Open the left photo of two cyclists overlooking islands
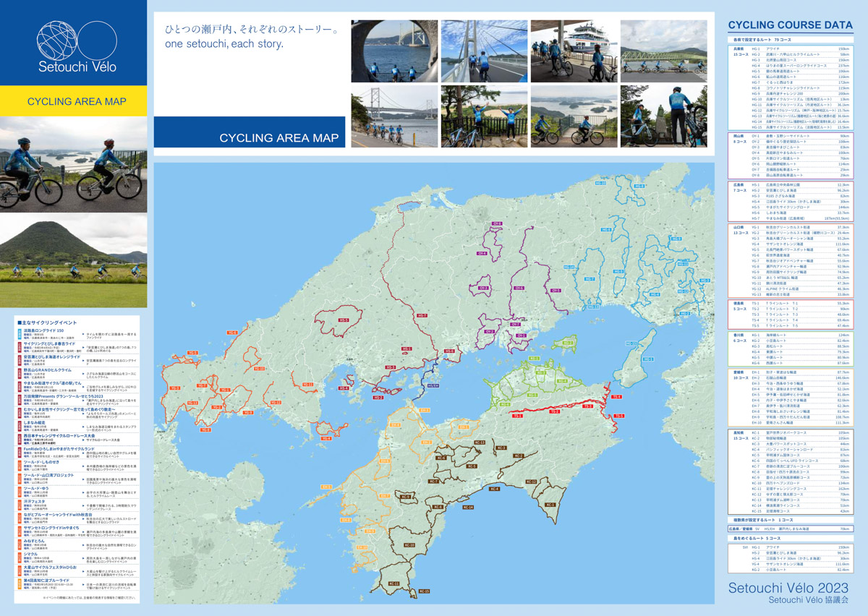 pyautogui.click(x=72, y=165)
